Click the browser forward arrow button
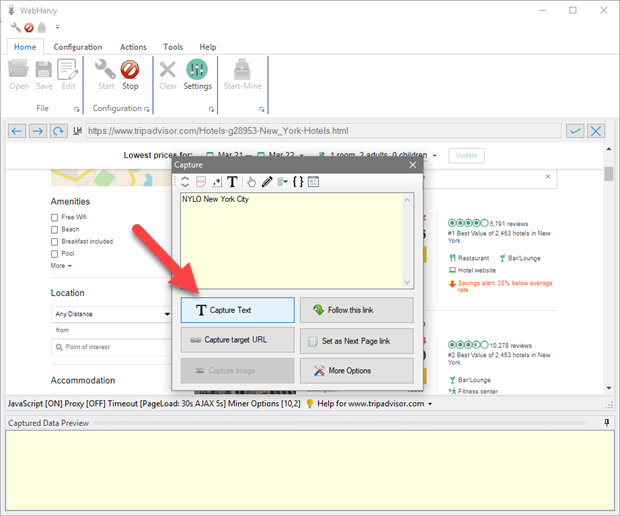Viewport: 620px width, 516px height. (x=38, y=131)
